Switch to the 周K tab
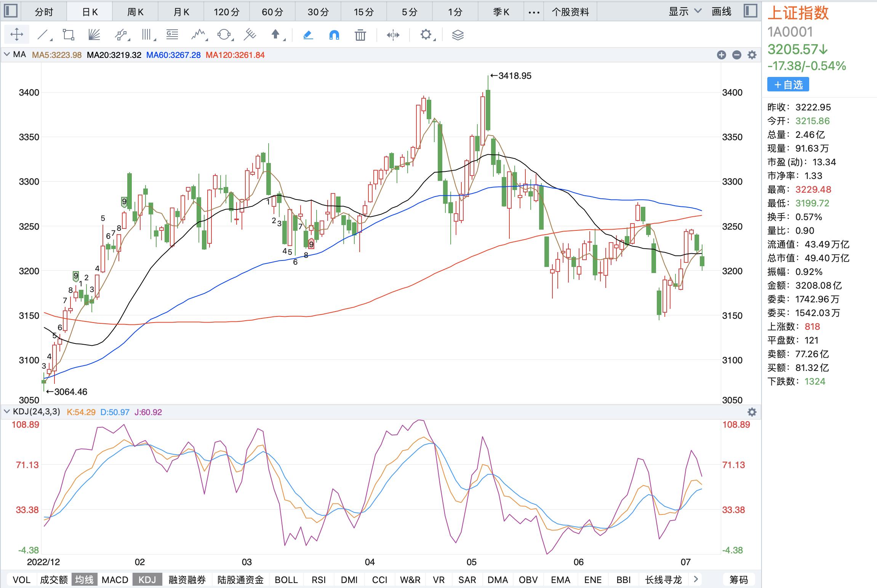 [135, 12]
